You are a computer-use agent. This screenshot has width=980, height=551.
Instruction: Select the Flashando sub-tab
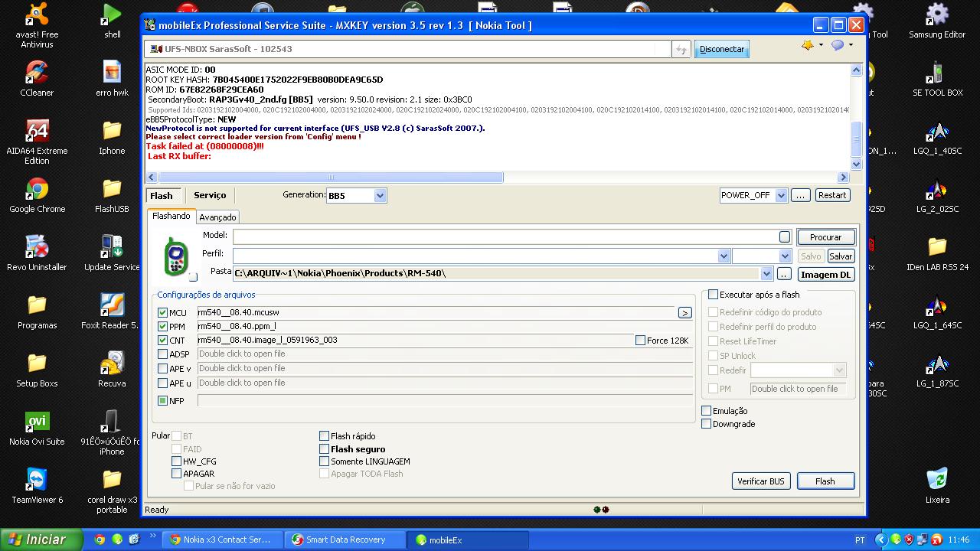[171, 217]
